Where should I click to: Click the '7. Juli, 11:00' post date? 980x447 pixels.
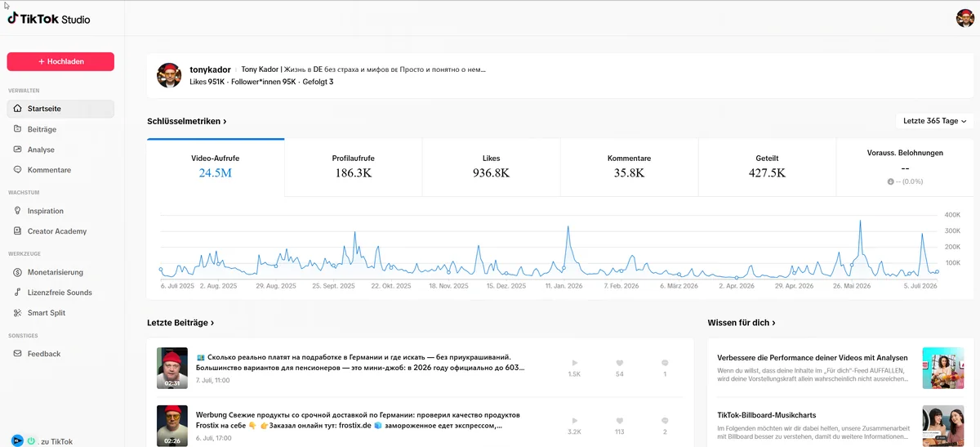point(212,381)
